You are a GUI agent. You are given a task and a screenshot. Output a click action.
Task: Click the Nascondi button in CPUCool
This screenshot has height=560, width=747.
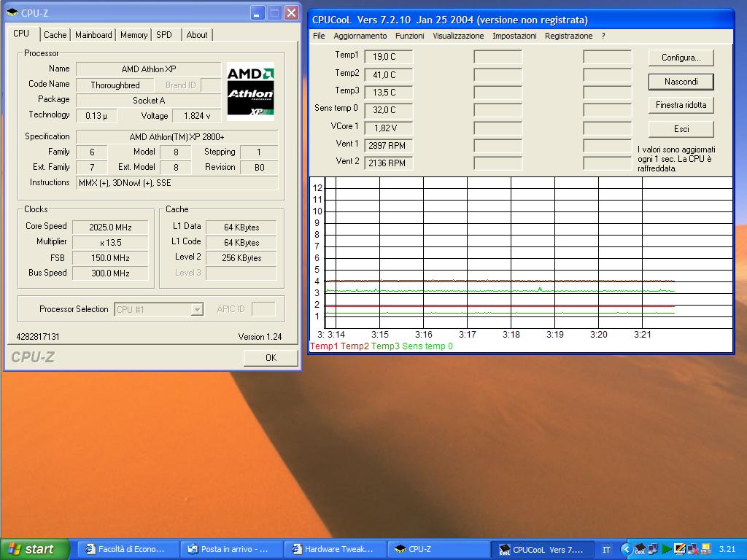pyautogui.click(x=681, y=82)
